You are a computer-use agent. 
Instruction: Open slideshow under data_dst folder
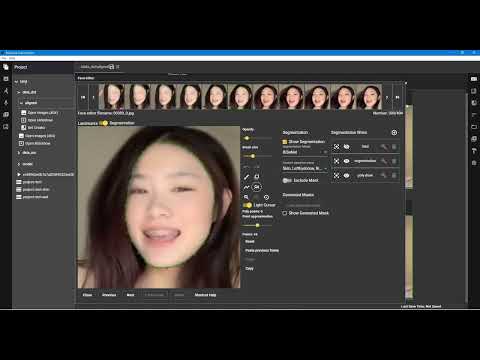pos(34,143)
